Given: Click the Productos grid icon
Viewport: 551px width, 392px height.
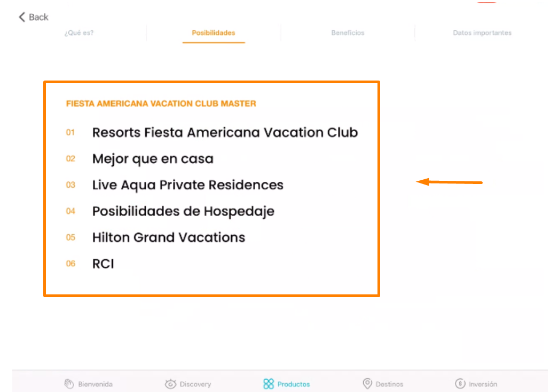Looking at the screenshot, I should 269,384.
